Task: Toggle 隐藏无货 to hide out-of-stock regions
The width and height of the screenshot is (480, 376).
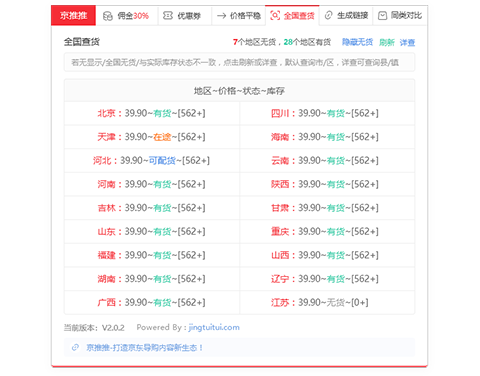Action: [357, 42]
